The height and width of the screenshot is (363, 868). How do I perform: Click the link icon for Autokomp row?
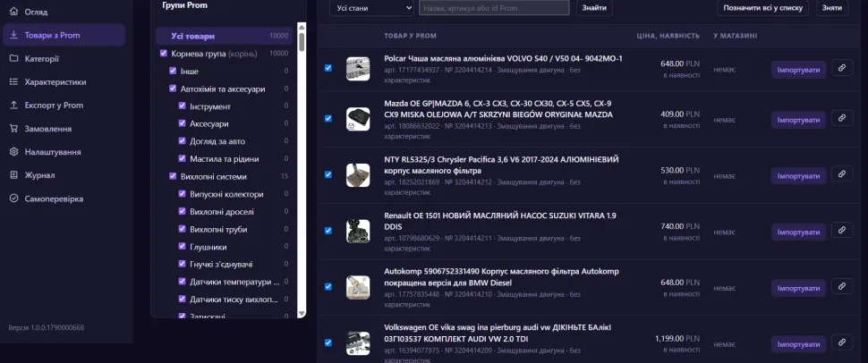tap(842, 286)
